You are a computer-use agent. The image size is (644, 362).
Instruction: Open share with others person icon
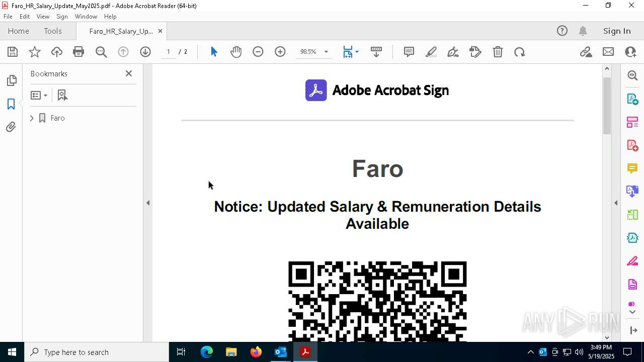click(630, 52)
